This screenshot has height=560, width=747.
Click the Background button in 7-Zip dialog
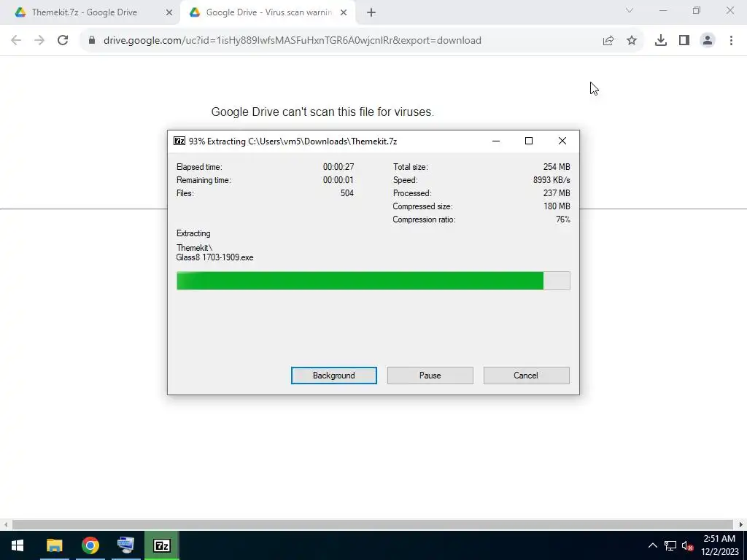point(333,376)
